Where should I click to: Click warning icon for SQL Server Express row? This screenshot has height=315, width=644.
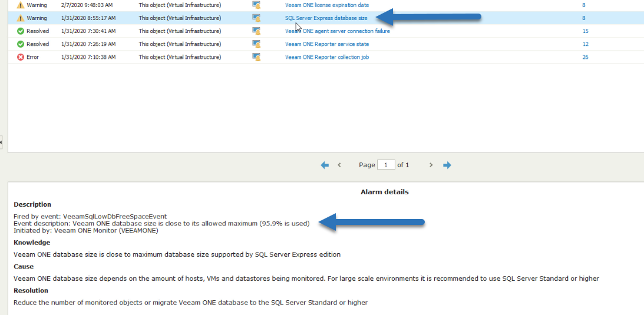coord(21,18)
